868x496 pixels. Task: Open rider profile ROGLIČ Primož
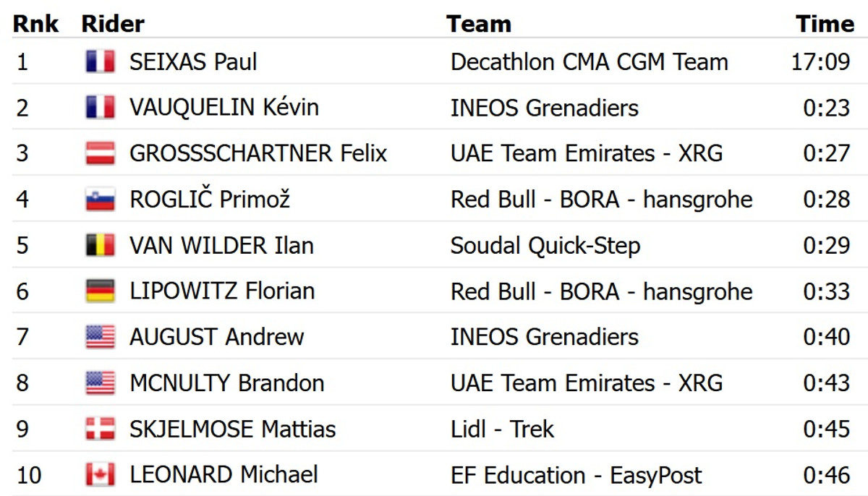pos(210,200)
